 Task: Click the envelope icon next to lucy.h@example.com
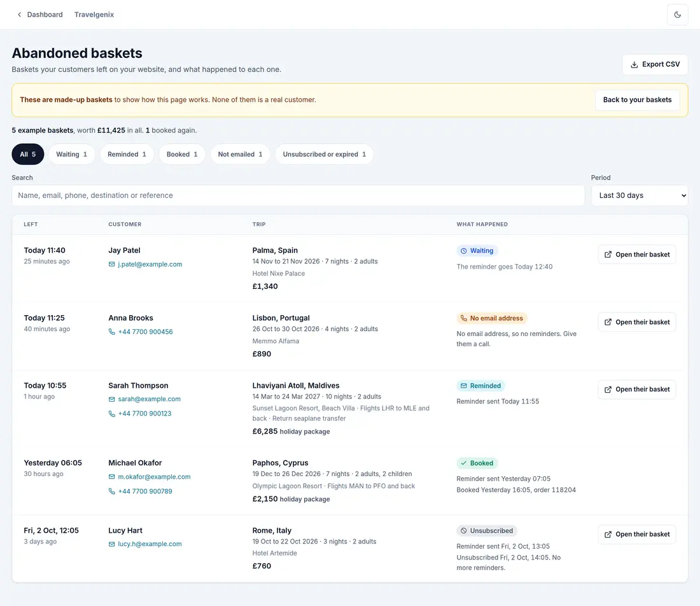pyautogui.click(x=111, y=544)
